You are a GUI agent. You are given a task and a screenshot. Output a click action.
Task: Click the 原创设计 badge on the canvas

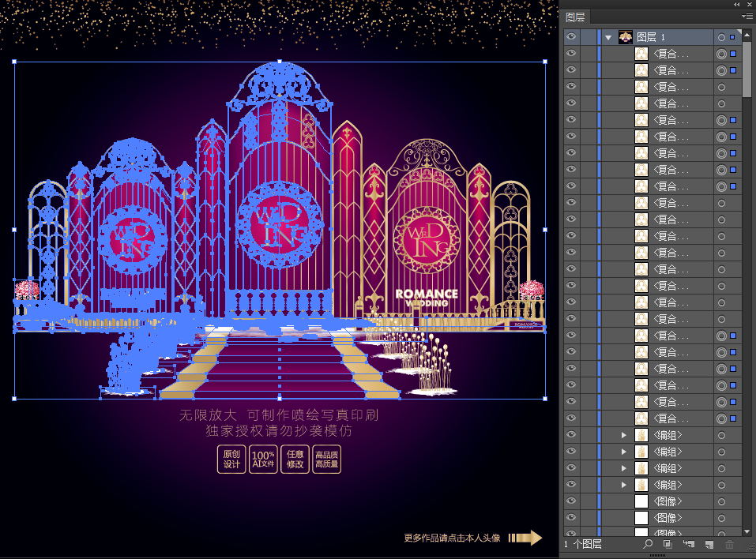pos(231,460)
